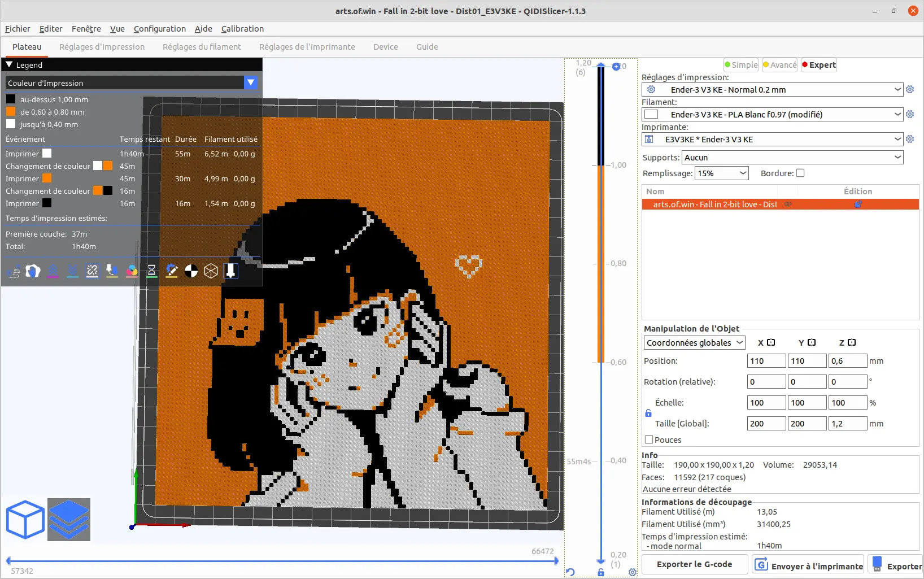Open the Calibration menu
Screen dimensions: 924x579
pyautogui.click(x=242, y=29)
